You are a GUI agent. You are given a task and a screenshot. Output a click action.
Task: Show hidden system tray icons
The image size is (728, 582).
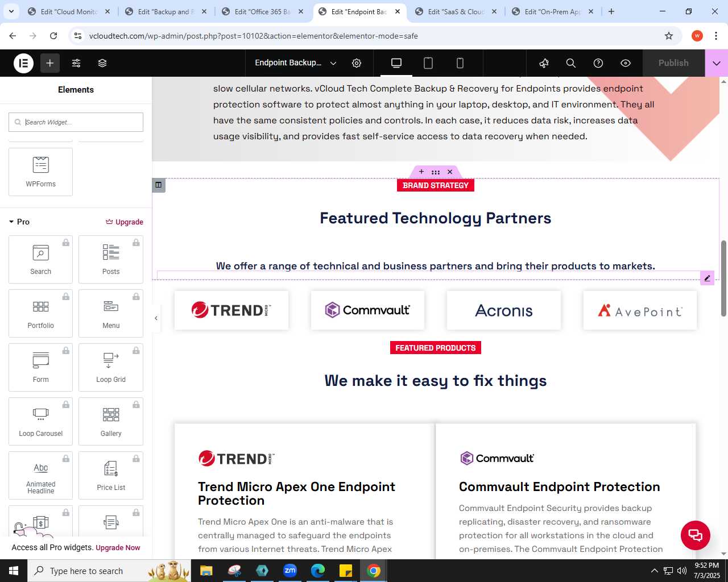click(654, 571)
